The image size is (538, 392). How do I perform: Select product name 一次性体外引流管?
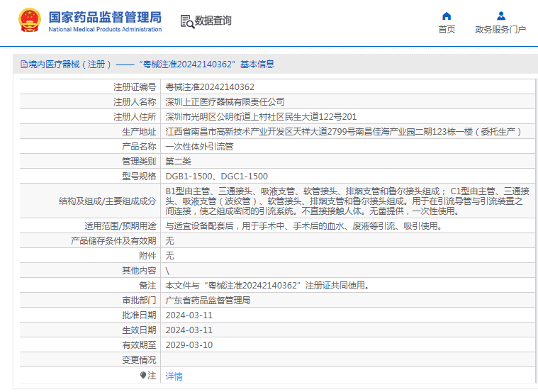click(x=199, y=147)
